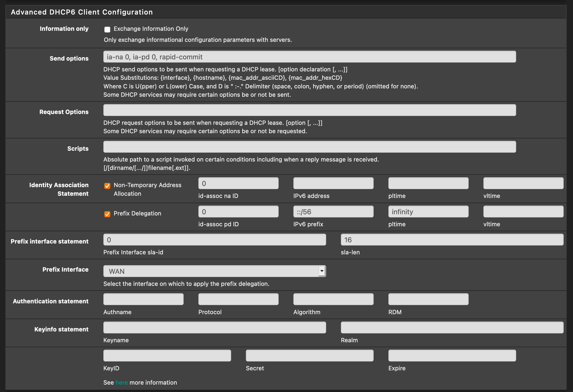Click the 'Prefix Delegation' label text
The image size is (573, 392).
pos(137,213)
